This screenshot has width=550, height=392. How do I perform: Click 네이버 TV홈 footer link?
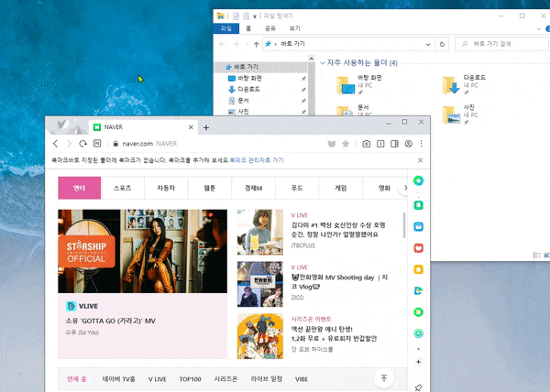118,379
